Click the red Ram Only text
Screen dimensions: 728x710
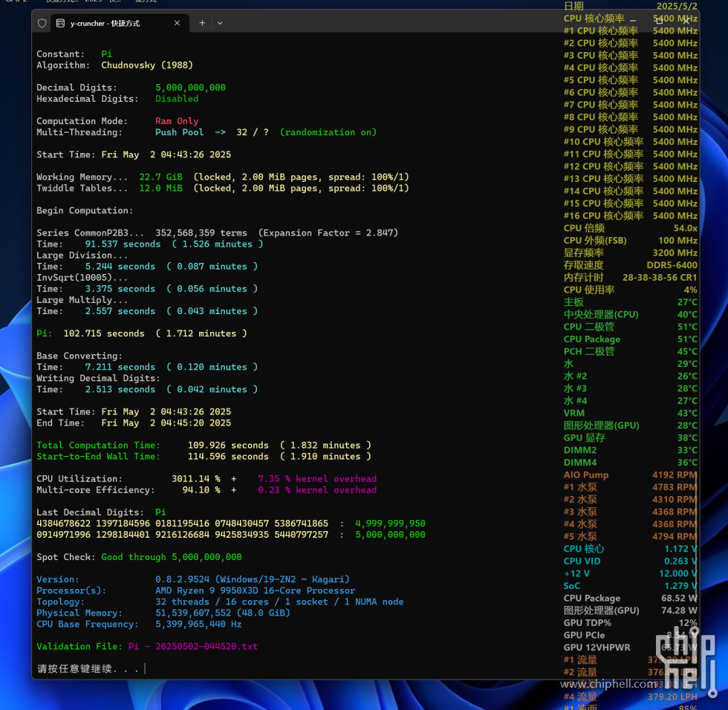pyautogui.click(x=177, y=120)
